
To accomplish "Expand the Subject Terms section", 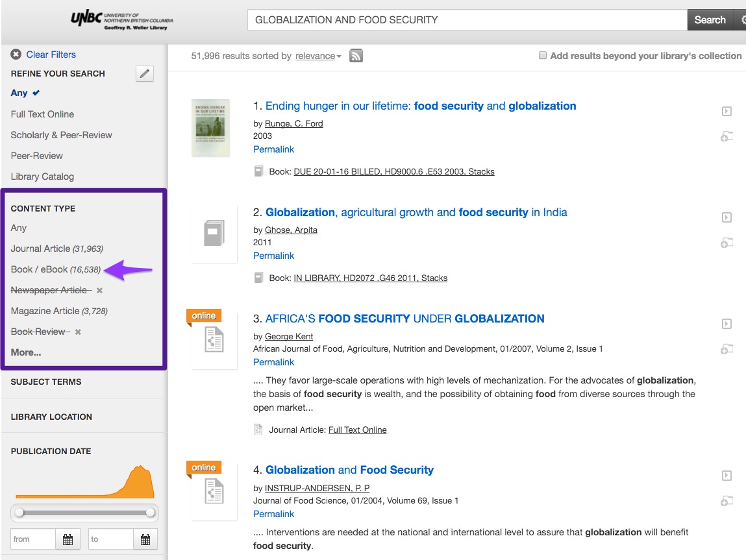I will tap(46, 382).
